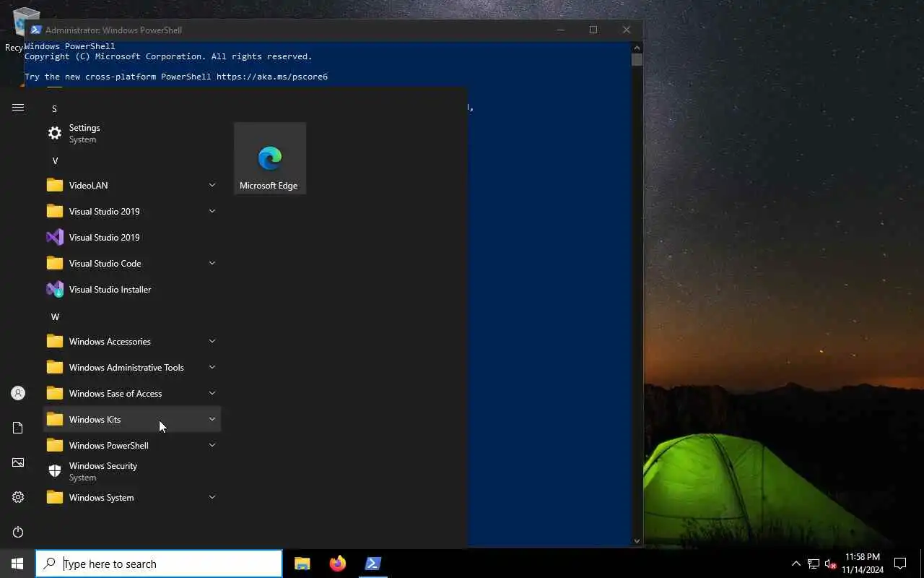Launch Firefox from the taskbar
This screenshot has height=578, width=924.
pos(337,564)
